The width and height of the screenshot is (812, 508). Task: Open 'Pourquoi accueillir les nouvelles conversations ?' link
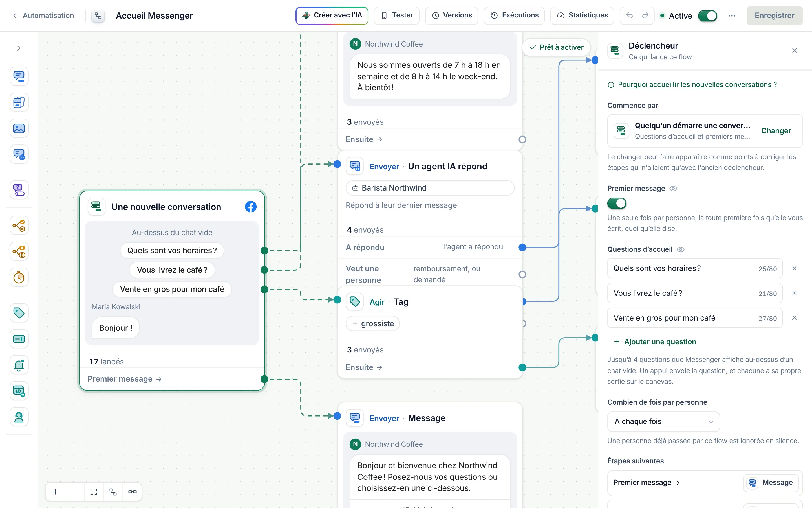[x=697, y=85]
